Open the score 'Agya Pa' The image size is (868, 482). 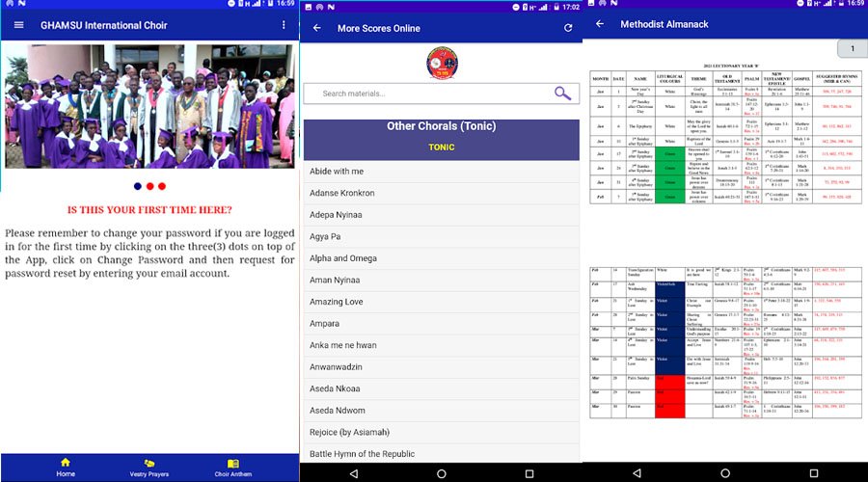(441, 236)
